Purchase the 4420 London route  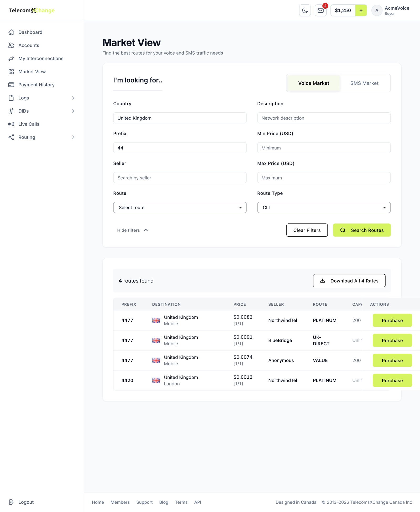(x=392, y=380)
